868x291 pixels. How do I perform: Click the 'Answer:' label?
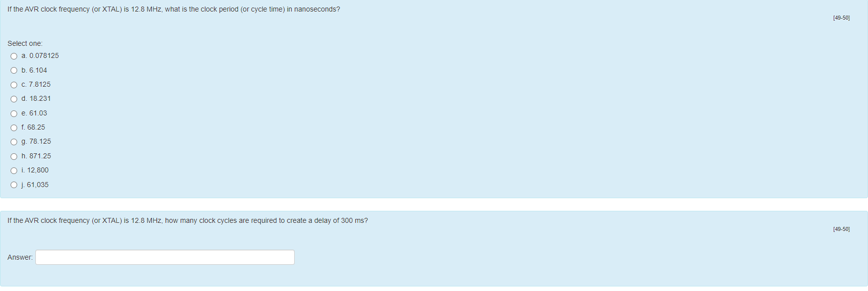click(20, 257)
